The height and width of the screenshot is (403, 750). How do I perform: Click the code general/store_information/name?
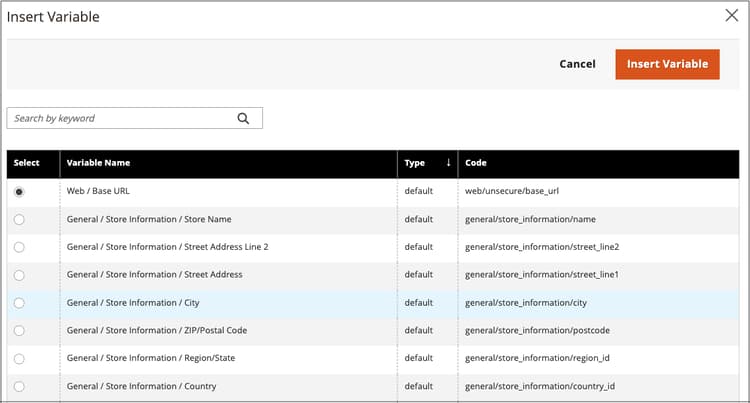click(530, 219)
